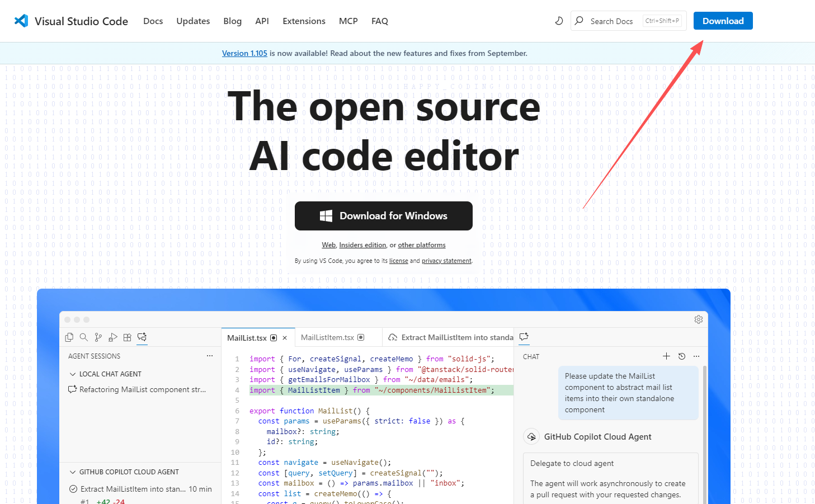This screenshot has height=504, width=815.
Task: Click the MailListItem.tsx unsaved indicator
Action: click(x=361, y=337)
